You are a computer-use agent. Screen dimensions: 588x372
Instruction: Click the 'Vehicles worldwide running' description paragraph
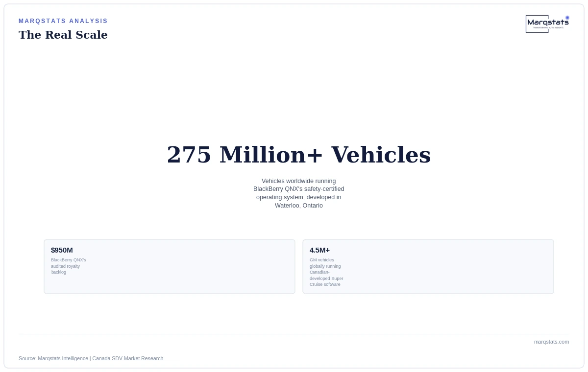point(299,193)
